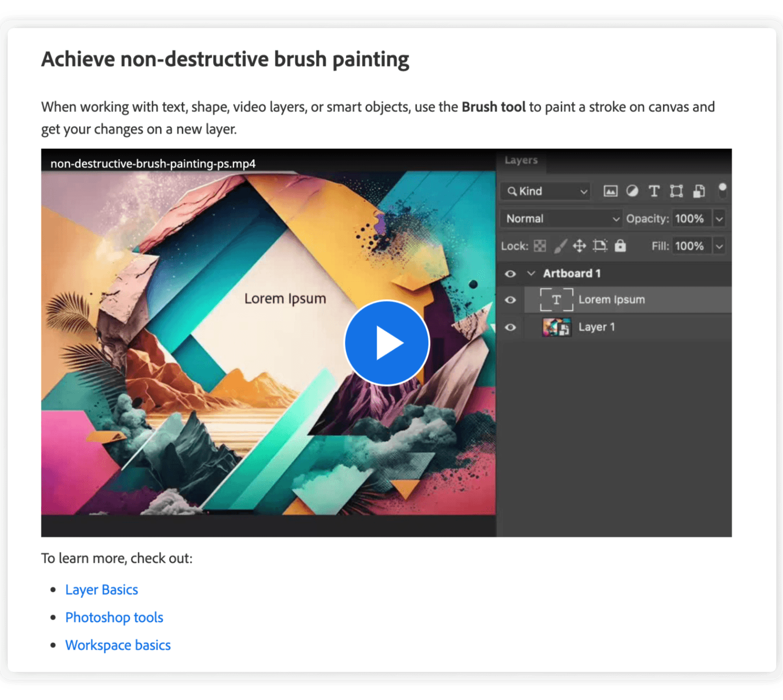Click the Fill 100% value field
This screenshot has width=783, height=700.
[691, 246]
